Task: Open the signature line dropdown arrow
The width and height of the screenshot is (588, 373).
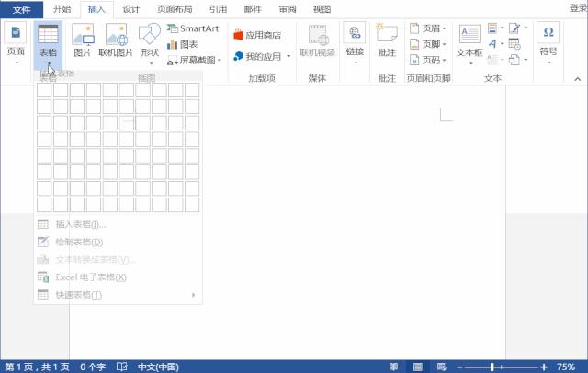Action: click(x=526, y=28)
